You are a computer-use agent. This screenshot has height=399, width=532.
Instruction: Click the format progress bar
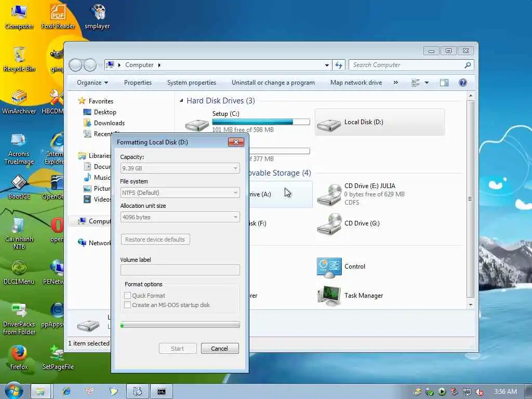pos(180,325)
